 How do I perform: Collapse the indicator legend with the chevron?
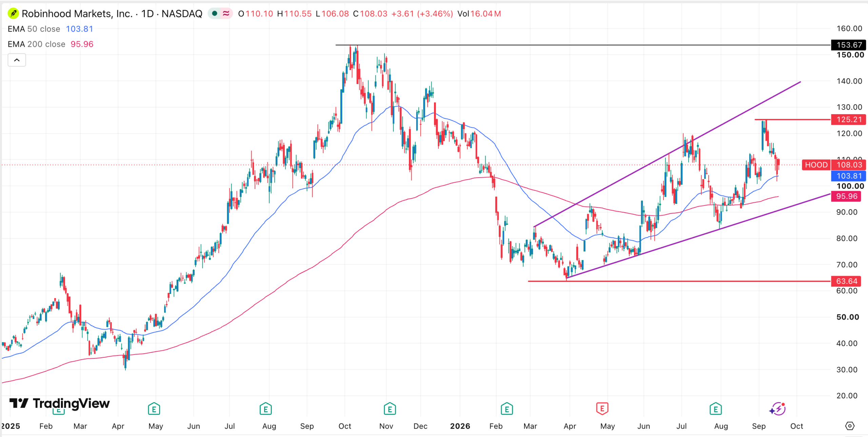(x=17, y=60)
